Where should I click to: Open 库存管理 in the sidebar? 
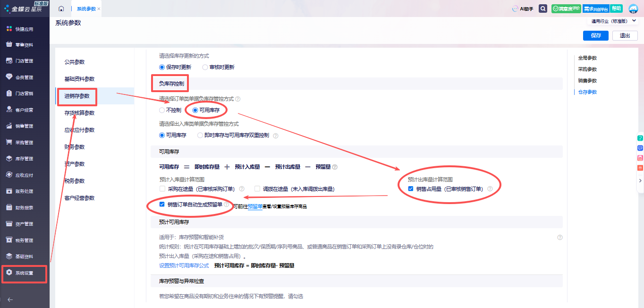pos(25,159)
